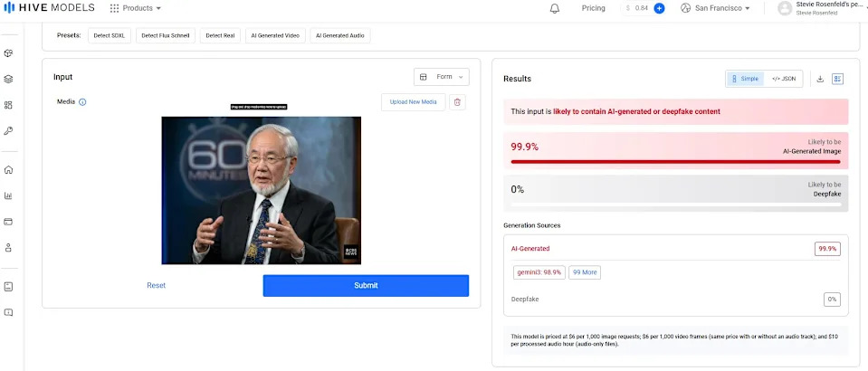
Task: Click the blue Submit button
Action: click(x=366, y=286)
